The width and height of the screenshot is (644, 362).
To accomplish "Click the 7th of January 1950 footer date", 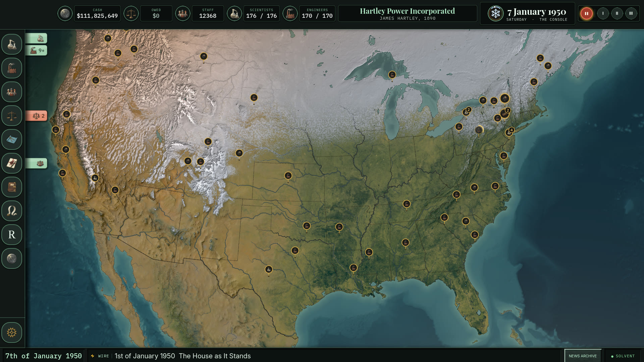I will (44, 356).
